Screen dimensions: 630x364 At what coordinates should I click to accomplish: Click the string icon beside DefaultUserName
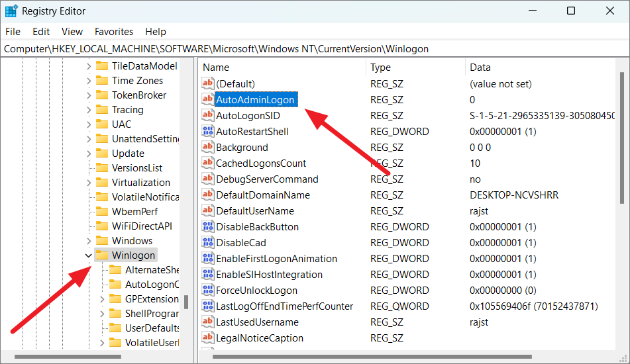click(208, 210)
